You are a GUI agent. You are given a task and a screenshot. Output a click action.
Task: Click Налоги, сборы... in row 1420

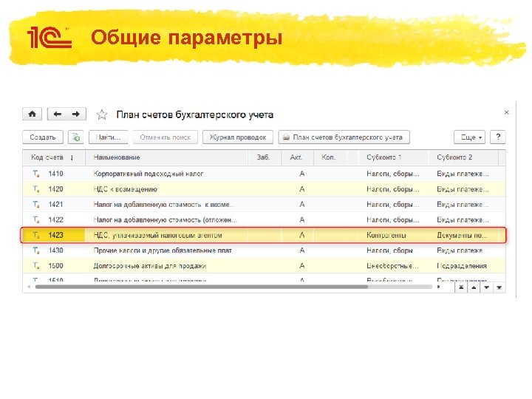(392, 189)
